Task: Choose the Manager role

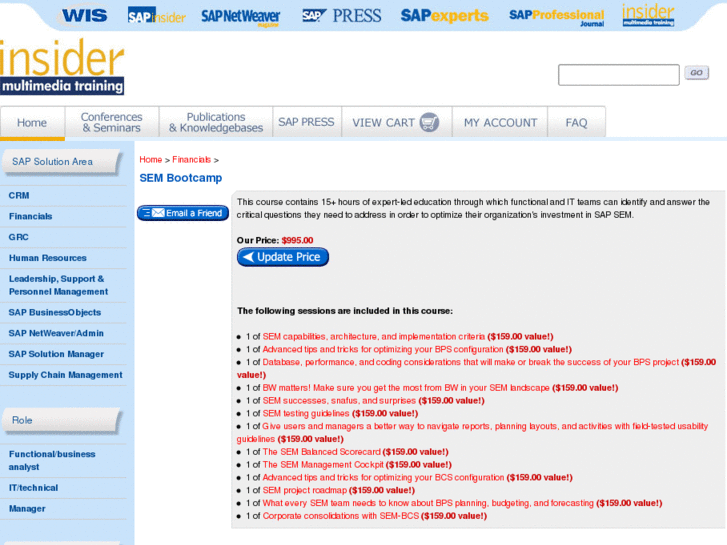Action: point(27,509)
